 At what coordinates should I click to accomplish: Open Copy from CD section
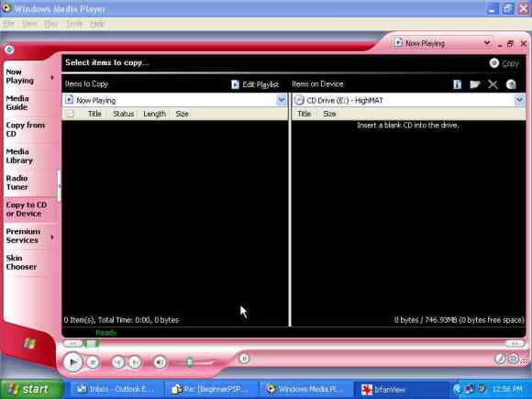(25, 129)
